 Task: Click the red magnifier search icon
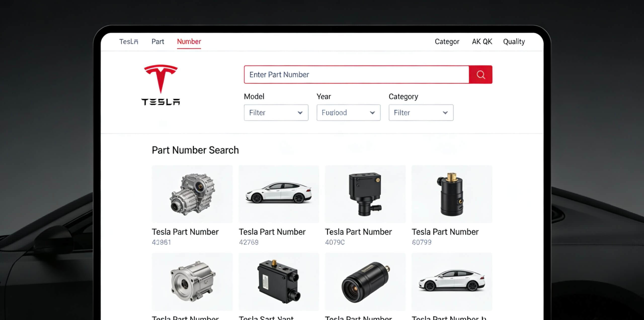tap(480, 75)
